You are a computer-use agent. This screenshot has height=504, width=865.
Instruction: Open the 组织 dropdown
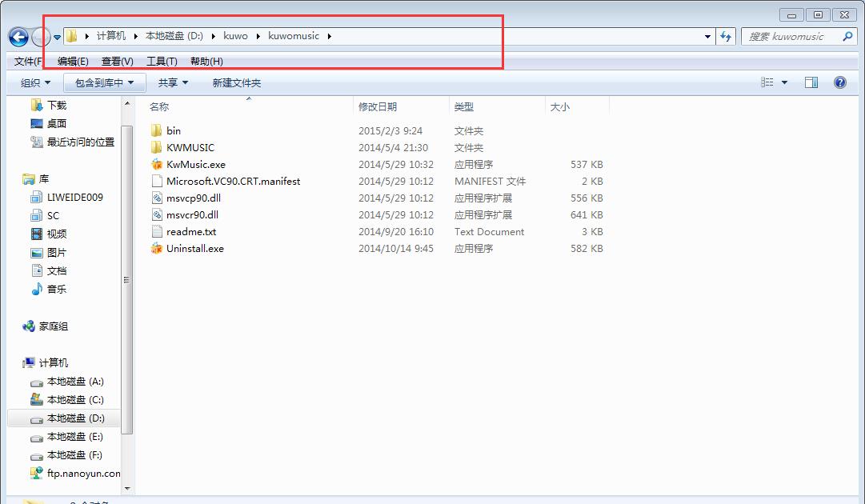[35, 82]
